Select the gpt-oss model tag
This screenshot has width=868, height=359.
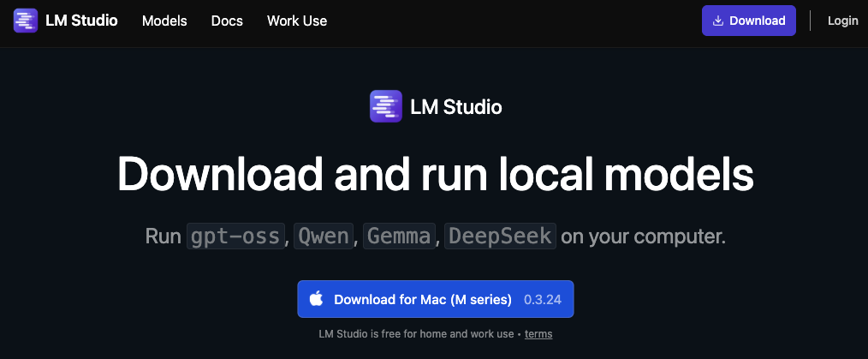pyautogui.click(x=235, y=236)
